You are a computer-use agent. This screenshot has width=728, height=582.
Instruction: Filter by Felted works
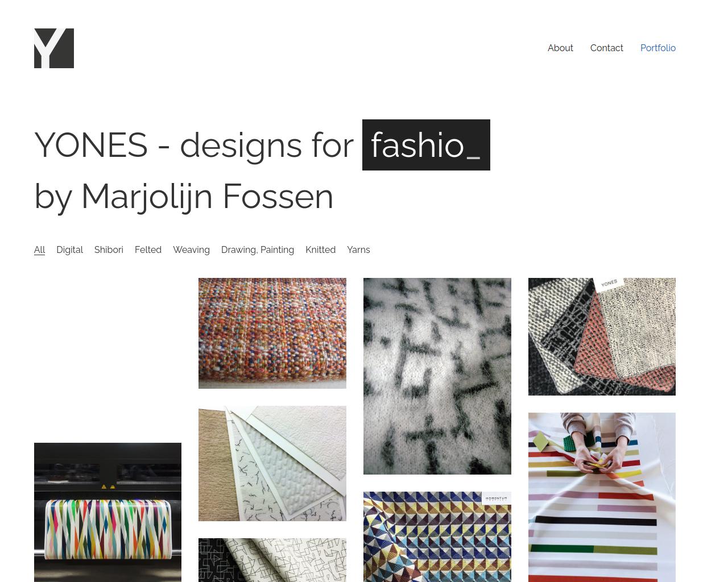click(x=148, y=250)
